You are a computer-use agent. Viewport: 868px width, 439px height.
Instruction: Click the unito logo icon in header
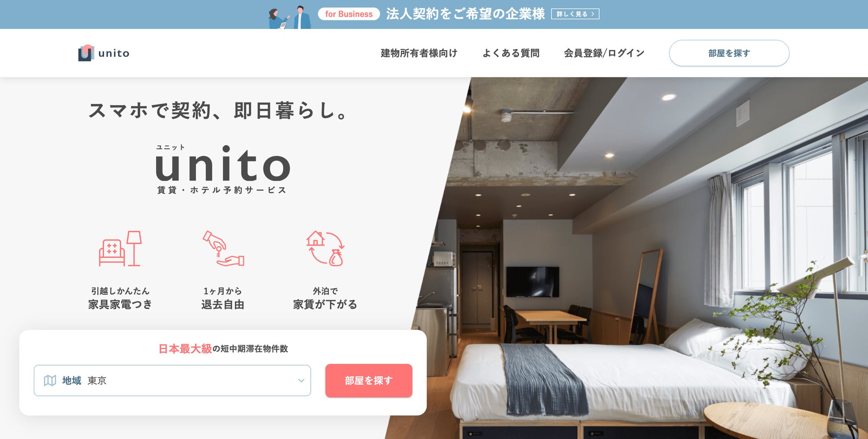86,53
